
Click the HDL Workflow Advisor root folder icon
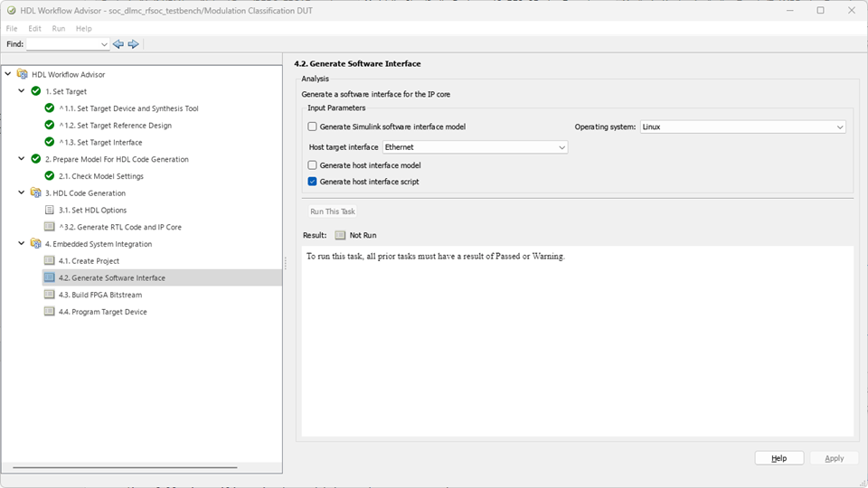pyautogui.click(x=22, y=74)
